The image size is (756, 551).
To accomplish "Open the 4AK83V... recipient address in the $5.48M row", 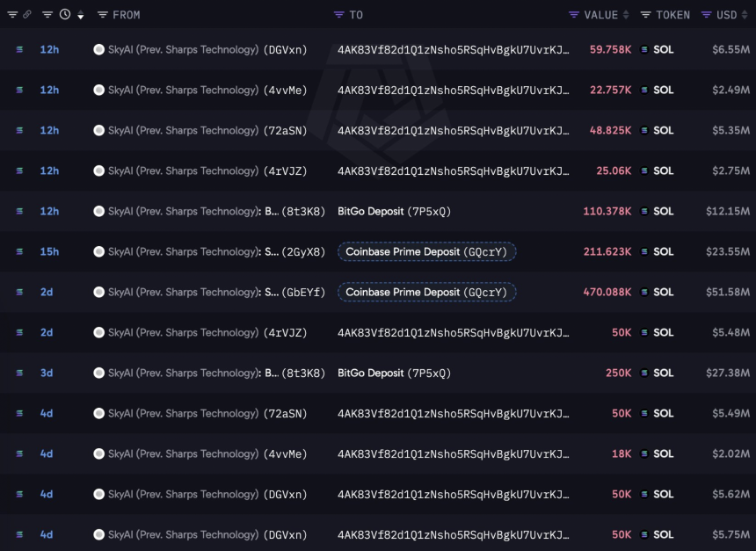I will (454, 333).
